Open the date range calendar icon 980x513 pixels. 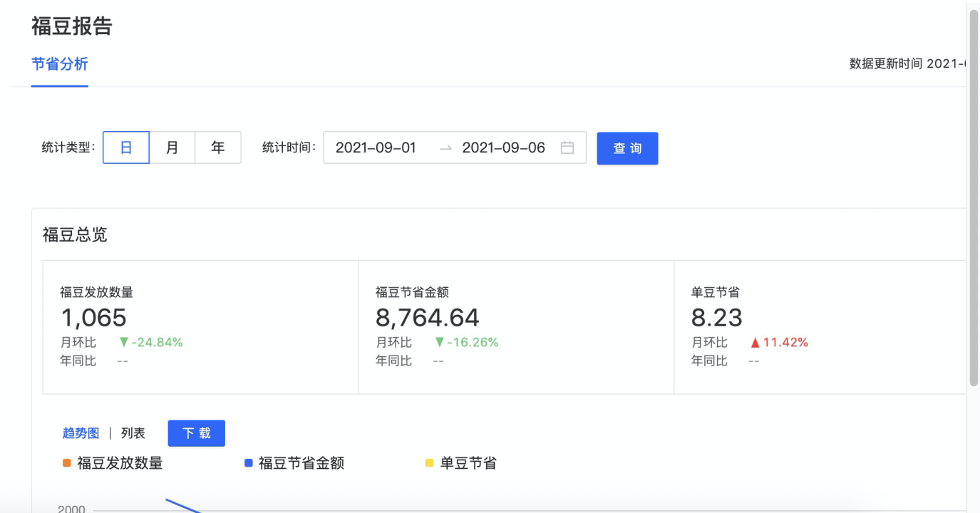point(567,148)
